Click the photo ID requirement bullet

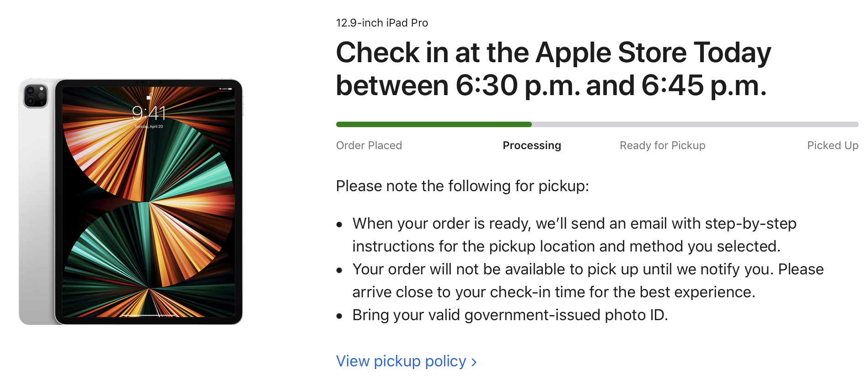point(510,315)
